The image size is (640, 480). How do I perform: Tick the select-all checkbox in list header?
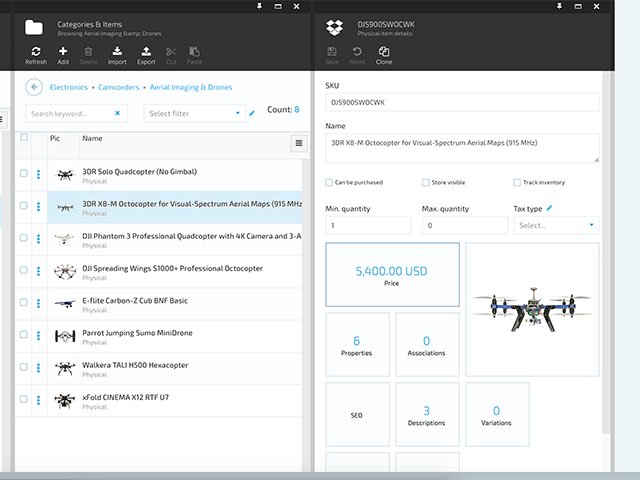click(x=24, y=137)
